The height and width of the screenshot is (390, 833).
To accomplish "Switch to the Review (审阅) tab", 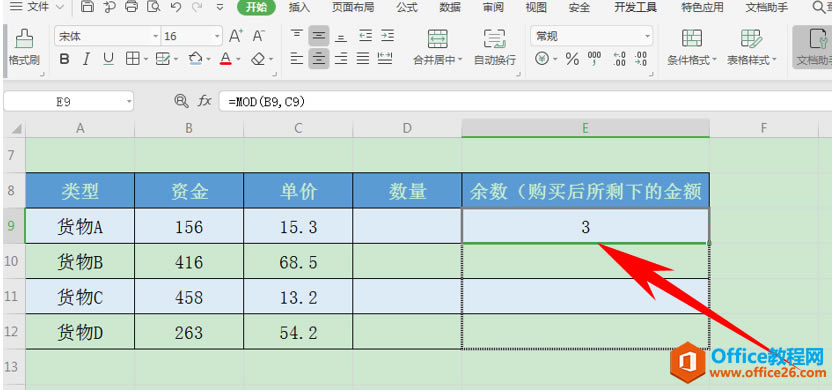I will point(494,7).
